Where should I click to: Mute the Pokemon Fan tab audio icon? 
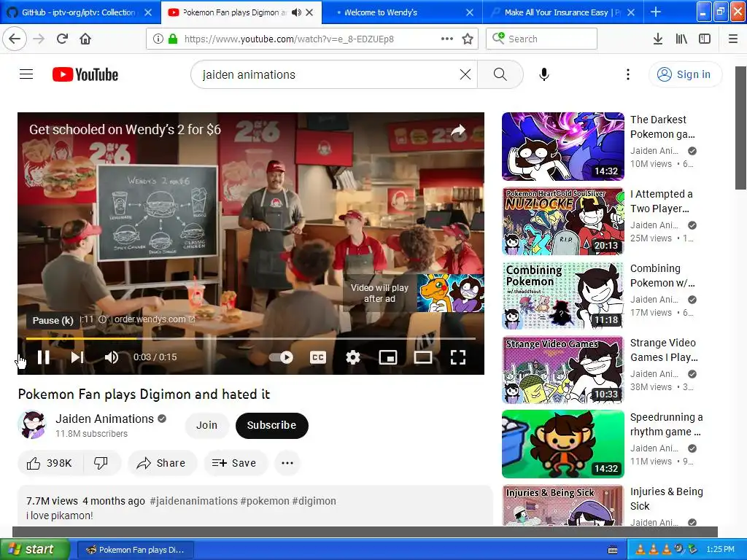296,12
